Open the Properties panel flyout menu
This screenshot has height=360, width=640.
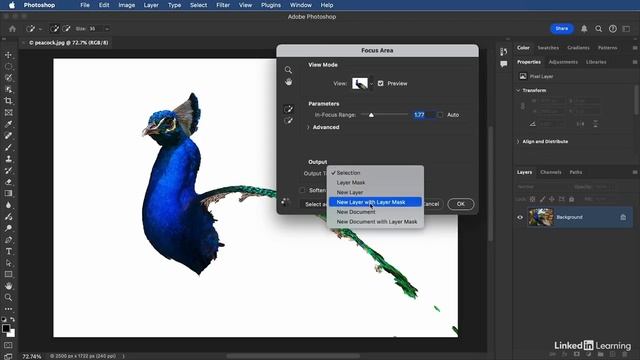coord(635,62)
